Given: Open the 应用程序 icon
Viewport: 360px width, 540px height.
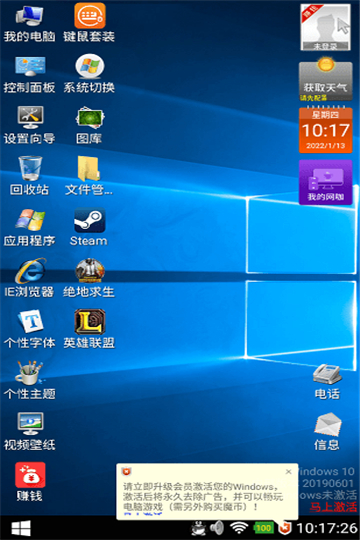Looking at the screenshot, I should [30, 227].
